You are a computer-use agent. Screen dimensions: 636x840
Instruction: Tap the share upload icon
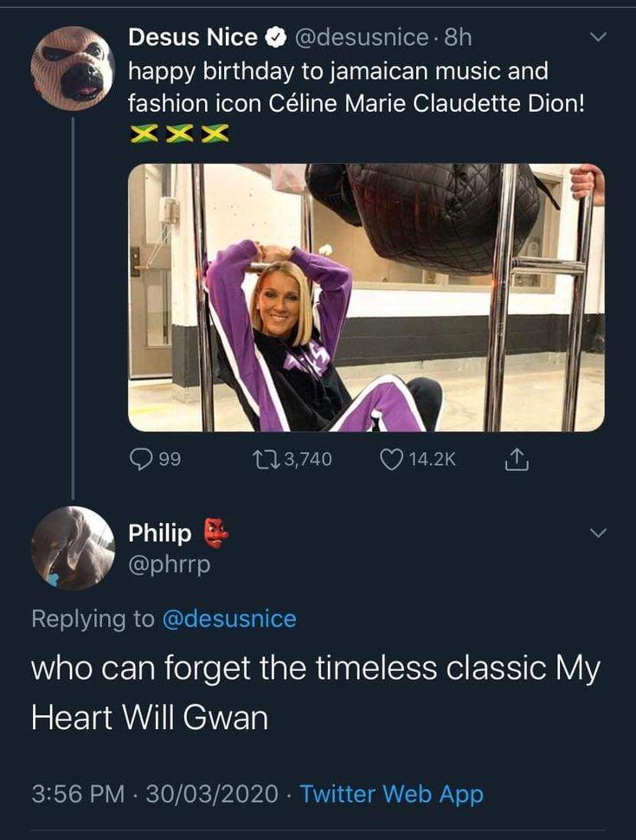[517, 459]
